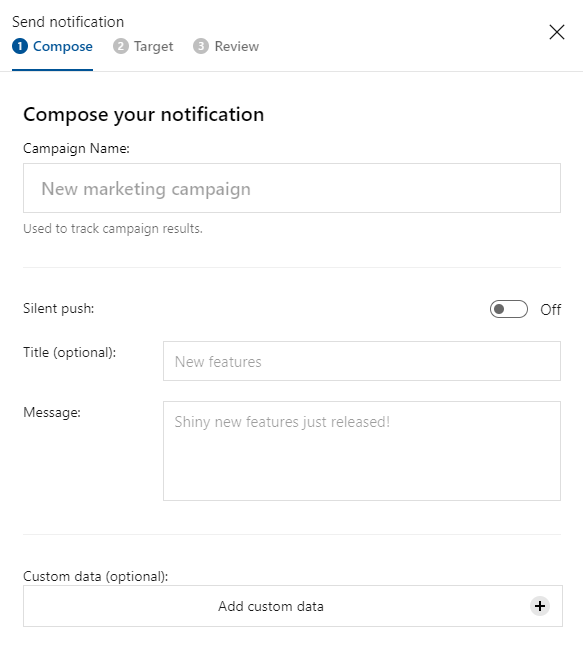The height and width of the screenshot is (666, 583).
Task: Click the plus icon for custom data
Action: point(540,606)
